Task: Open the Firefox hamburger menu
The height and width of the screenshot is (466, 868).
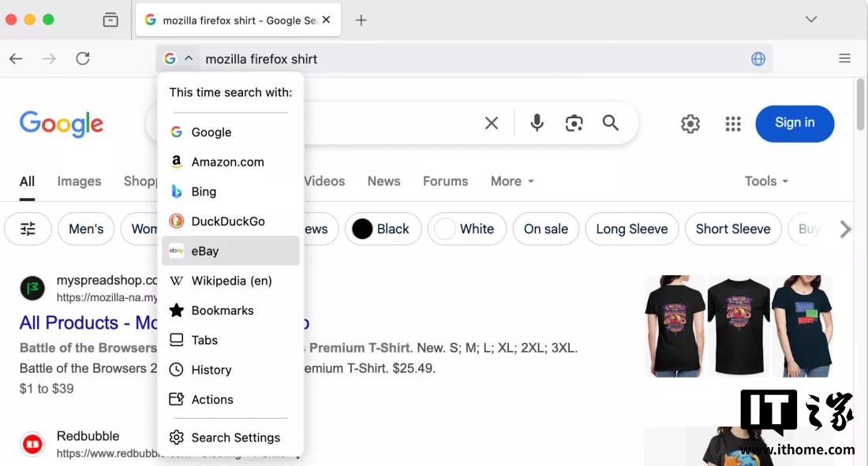Action: point(844,58)
